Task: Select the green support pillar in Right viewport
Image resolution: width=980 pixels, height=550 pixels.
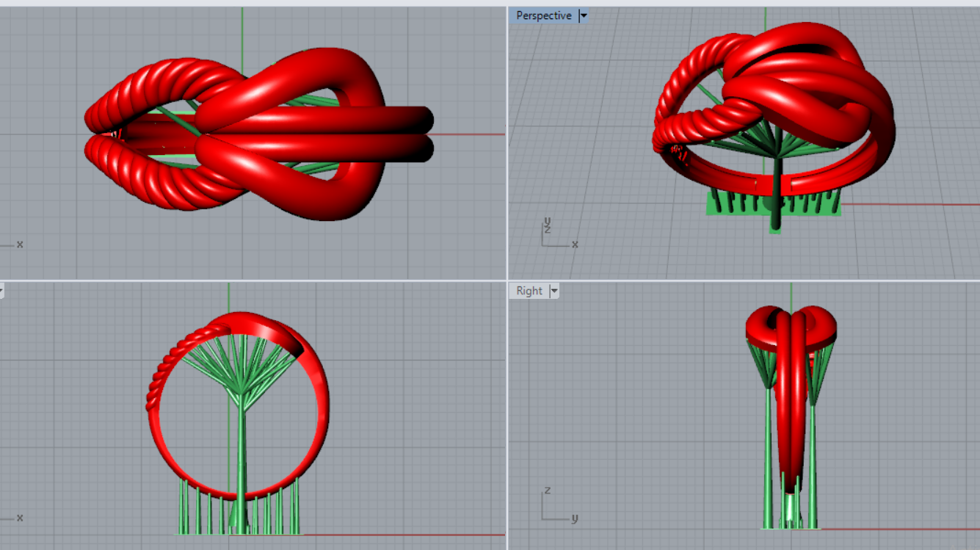Action: point(769,455)
